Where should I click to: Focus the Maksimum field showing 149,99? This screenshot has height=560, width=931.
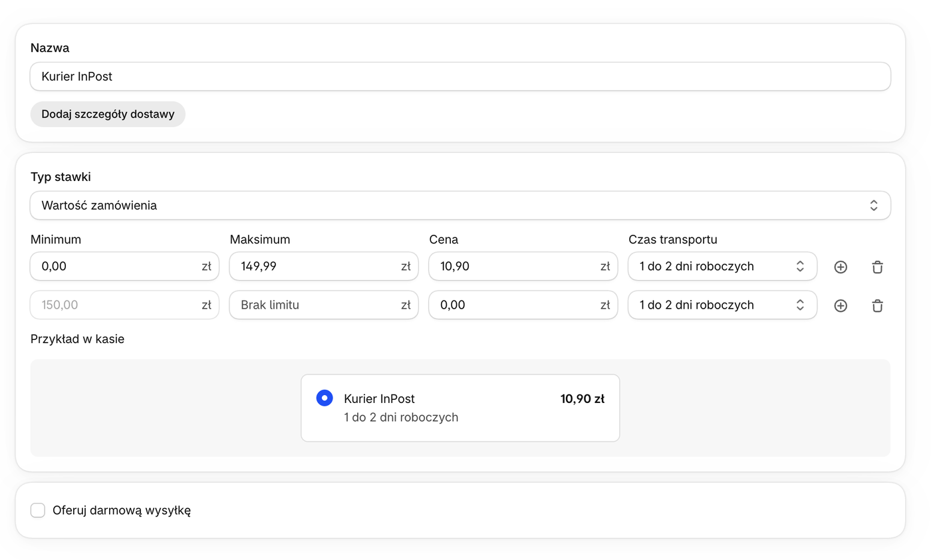click(x=324, y=266)
